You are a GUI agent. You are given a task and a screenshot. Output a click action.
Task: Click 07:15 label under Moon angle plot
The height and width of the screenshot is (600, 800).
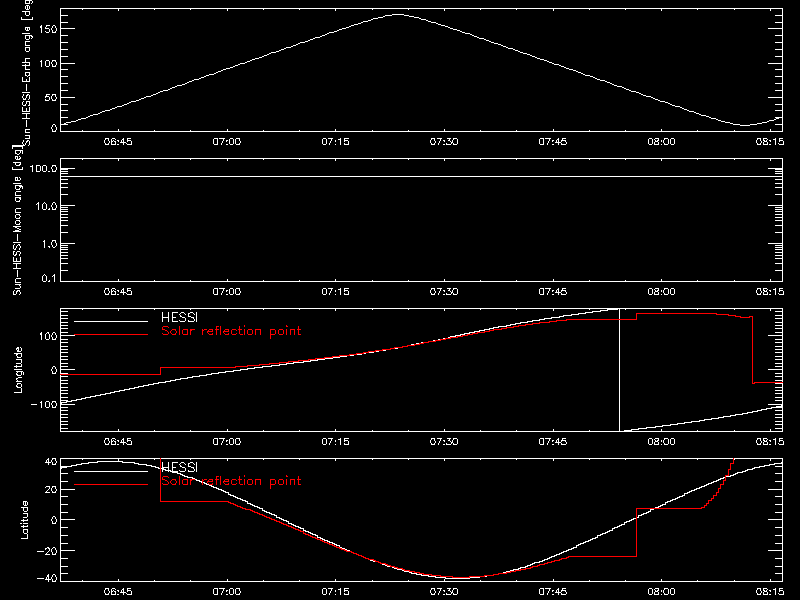335,291
